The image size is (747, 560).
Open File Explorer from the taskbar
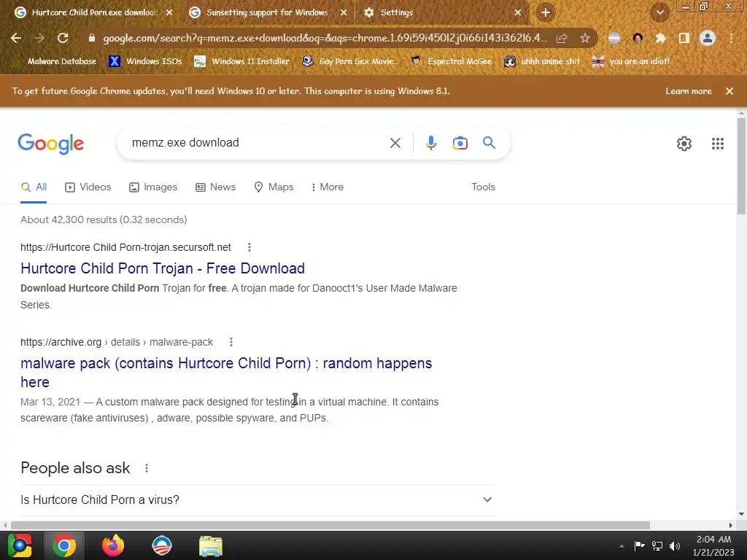point(211,546)
